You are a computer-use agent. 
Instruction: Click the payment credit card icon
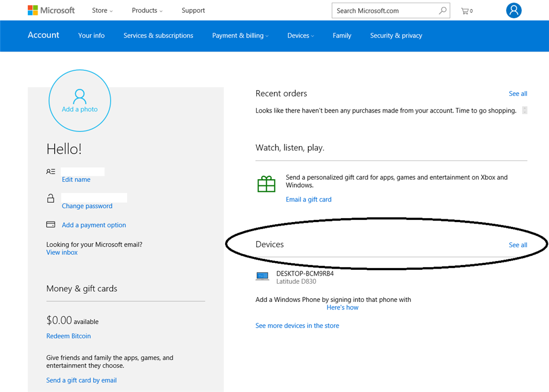pos(51,225)
